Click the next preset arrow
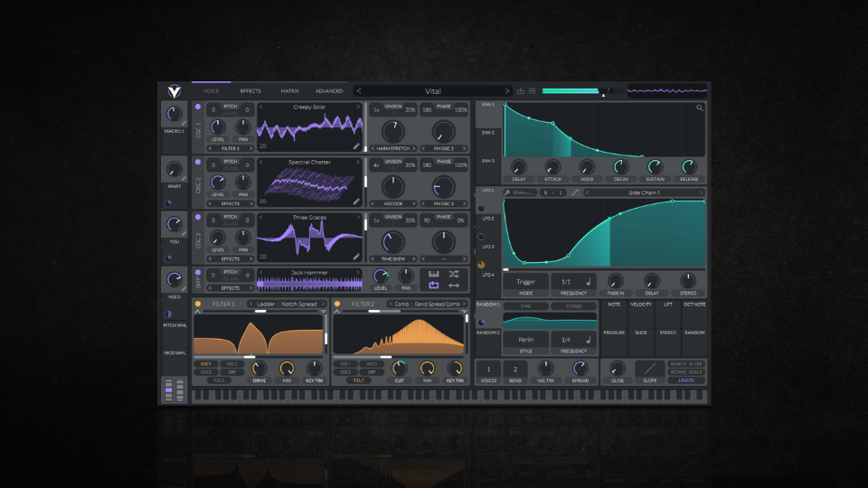The image size is (868, 488). pyautogui.click(x=506, y=90)
